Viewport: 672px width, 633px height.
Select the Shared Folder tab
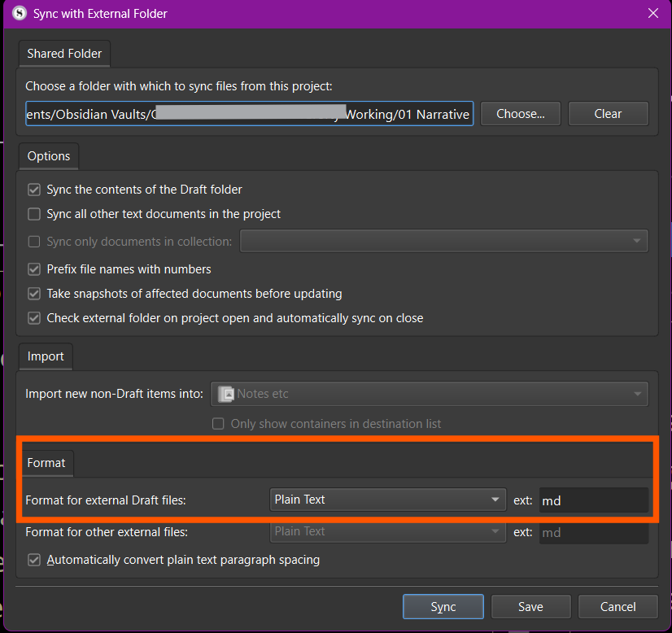pyautogui.click(x=64, y=54)
